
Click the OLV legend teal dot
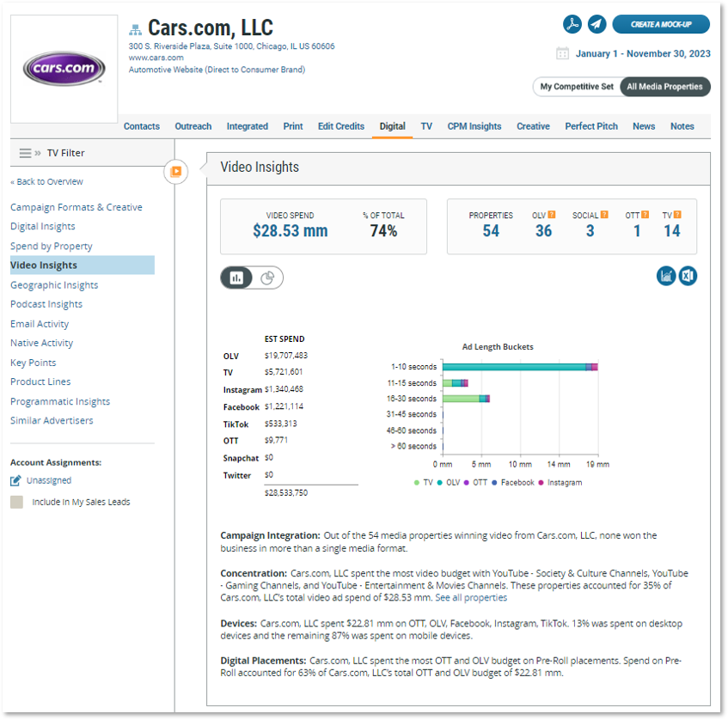pos(439,483)
